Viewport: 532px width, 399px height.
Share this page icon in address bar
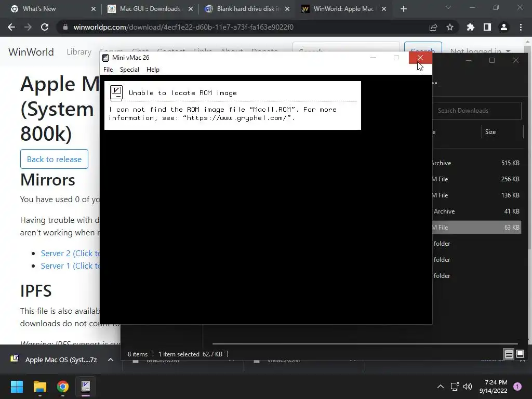(x=433, y=27)
